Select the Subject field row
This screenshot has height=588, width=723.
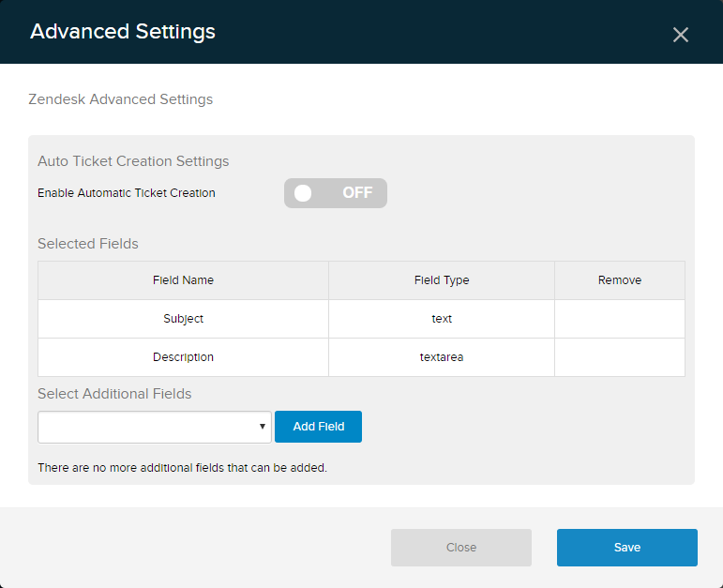(183, 319)
